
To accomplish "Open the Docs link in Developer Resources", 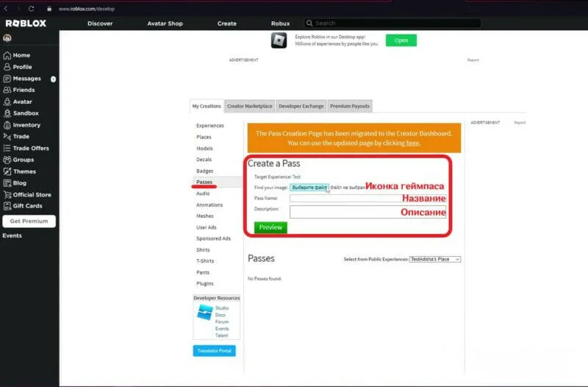I will click(220, 315).
